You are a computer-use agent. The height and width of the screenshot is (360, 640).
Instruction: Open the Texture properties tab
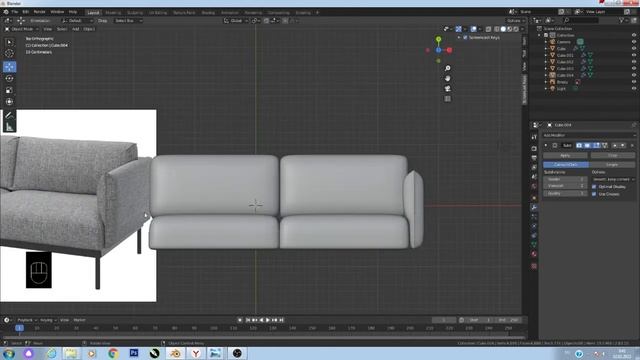coord(534,266)
